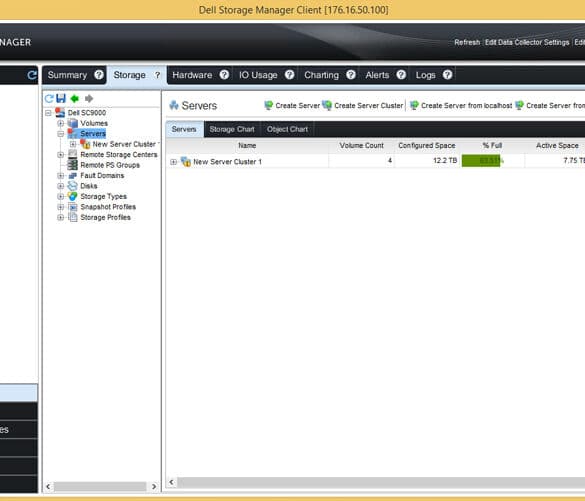The width and height of the screenshot is (585, 501).
Task: Click the green % Full progress bar
Action: pos(481,161)
